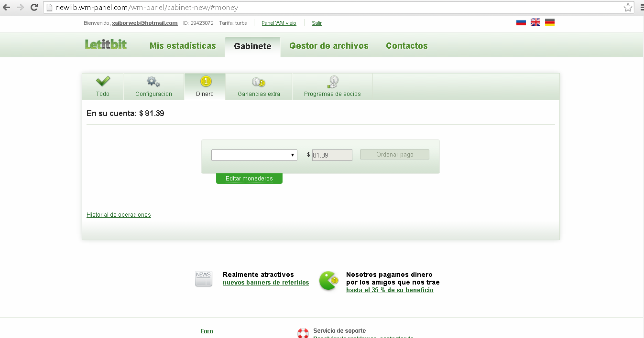The height and width of the screenshot is (338, 644).
Task: Switch to the Configuracion tab
Action: tap(153, 87)
